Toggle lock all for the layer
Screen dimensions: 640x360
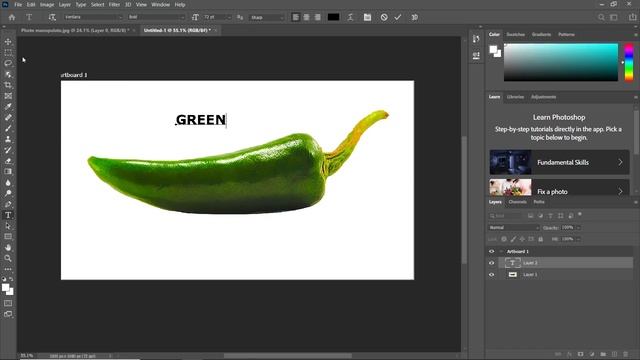point(540,239)
